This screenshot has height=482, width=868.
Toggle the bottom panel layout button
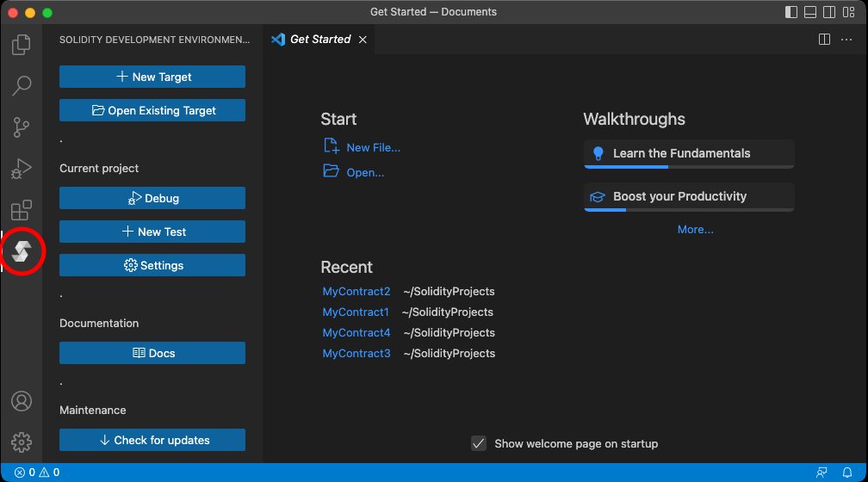point(810,12)
